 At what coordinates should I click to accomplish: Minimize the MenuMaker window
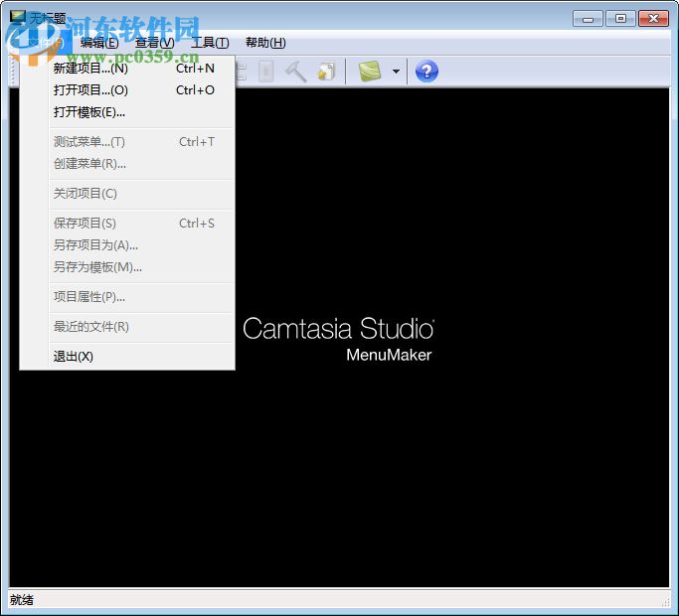click(588, 19)
